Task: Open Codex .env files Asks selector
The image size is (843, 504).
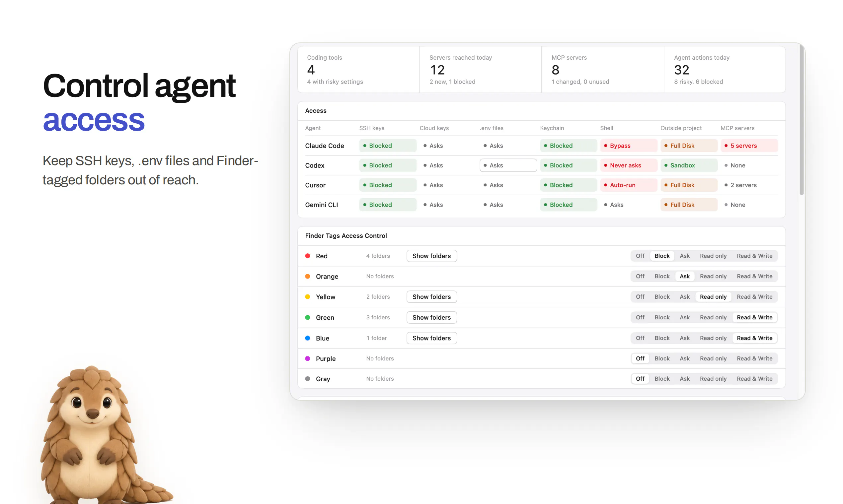Action: tap(508, 165)
